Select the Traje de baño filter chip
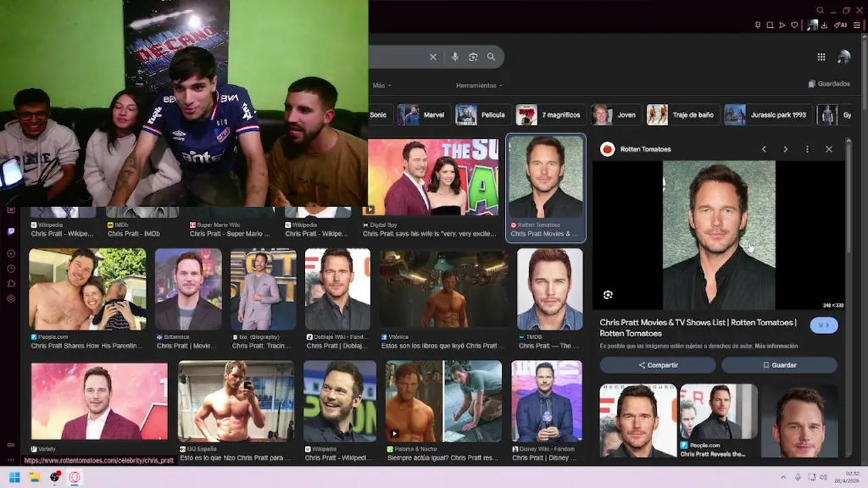 click(x=682, y=115)
